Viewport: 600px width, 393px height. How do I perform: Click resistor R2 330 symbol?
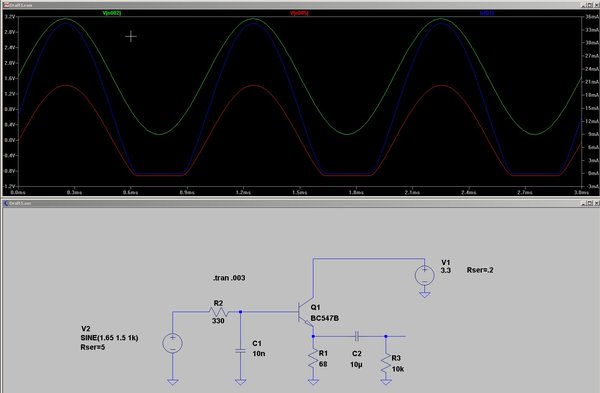219,312
